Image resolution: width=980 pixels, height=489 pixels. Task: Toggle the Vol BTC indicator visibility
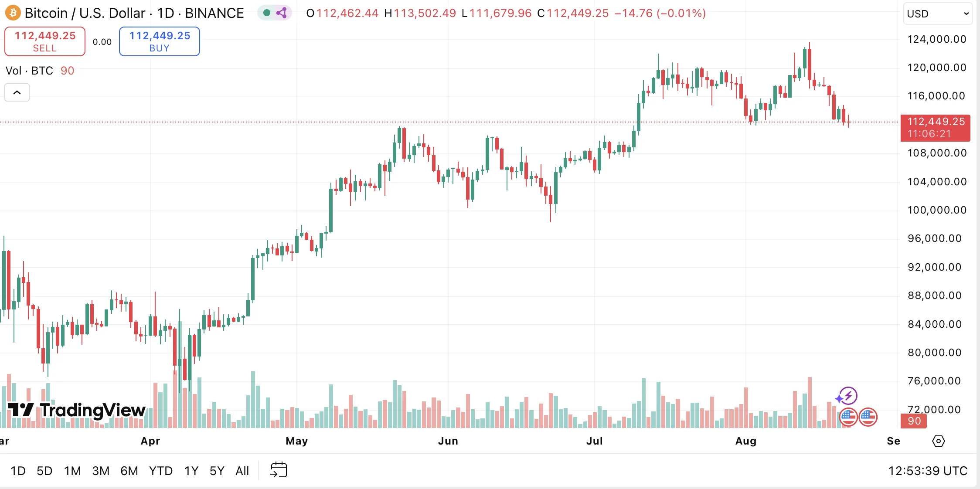[30, 71]
